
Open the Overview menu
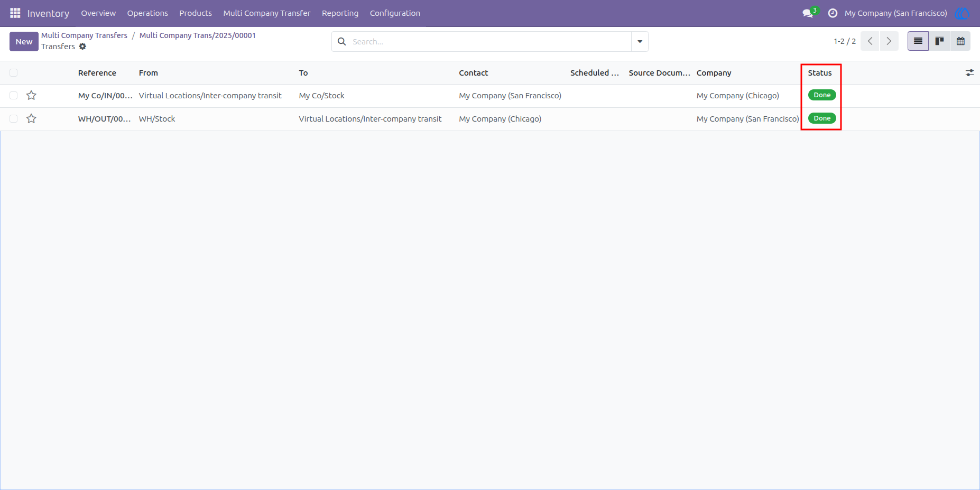point(98,13)
